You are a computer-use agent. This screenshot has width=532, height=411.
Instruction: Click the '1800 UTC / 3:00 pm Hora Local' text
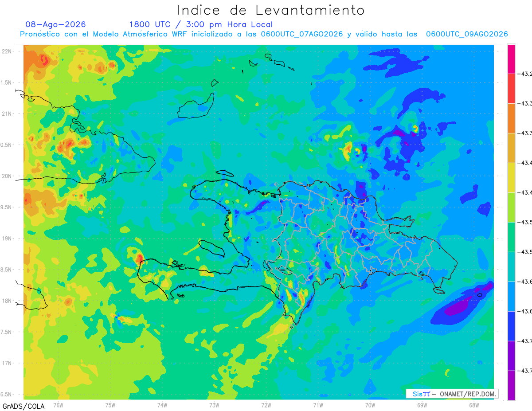pos(201,24)
